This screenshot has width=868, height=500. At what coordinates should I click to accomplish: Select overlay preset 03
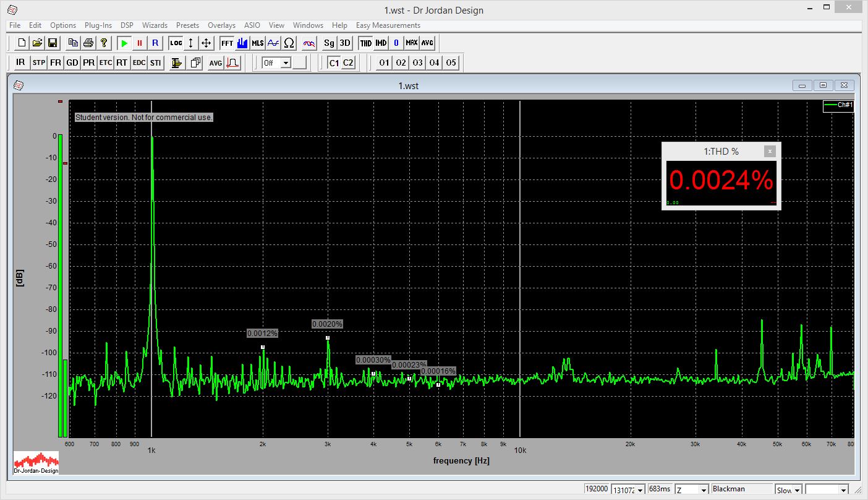point(418,62)
